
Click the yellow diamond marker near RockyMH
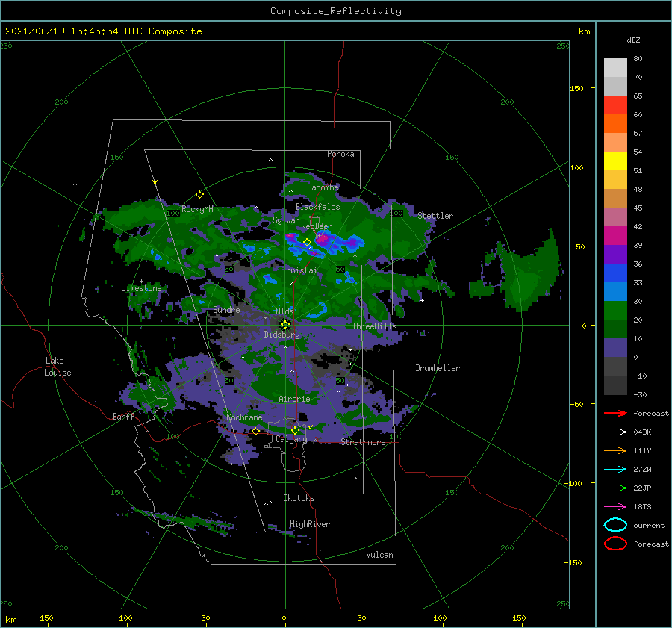tap(199, 195)
